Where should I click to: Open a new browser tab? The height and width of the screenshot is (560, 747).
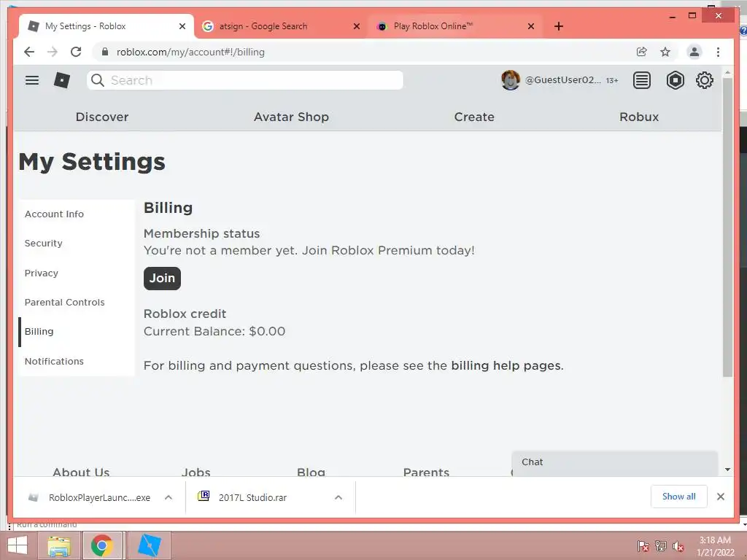[559, 26]
